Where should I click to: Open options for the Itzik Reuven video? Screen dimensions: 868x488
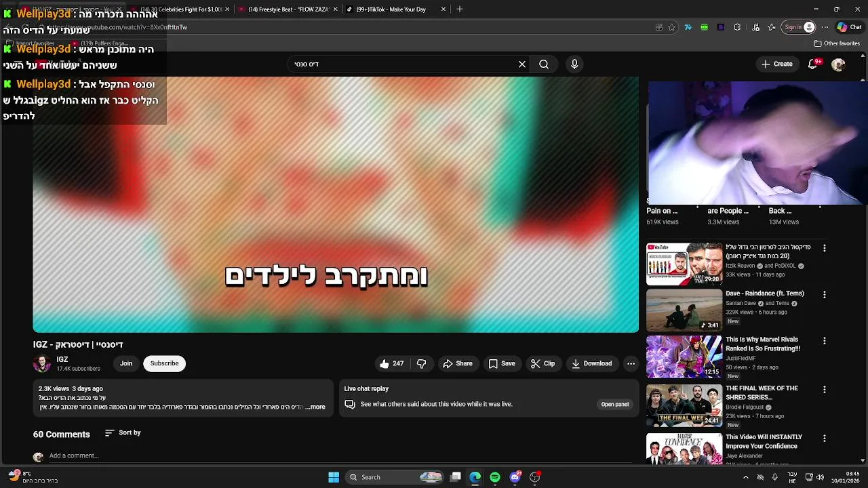(825, 249)
